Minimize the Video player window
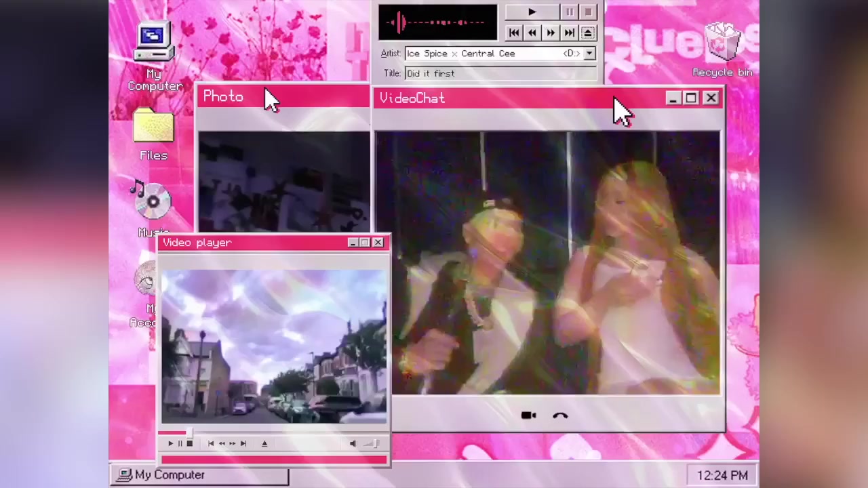Viewport: 868px width, 488px height. pyautogui.click(x=353, y=243)
